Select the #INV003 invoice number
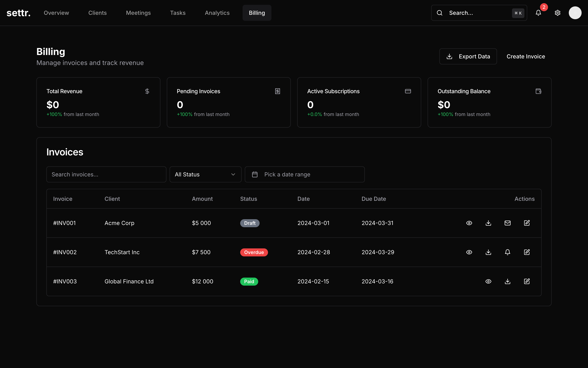Screen dimensions: 588x368 coord(65,281)
